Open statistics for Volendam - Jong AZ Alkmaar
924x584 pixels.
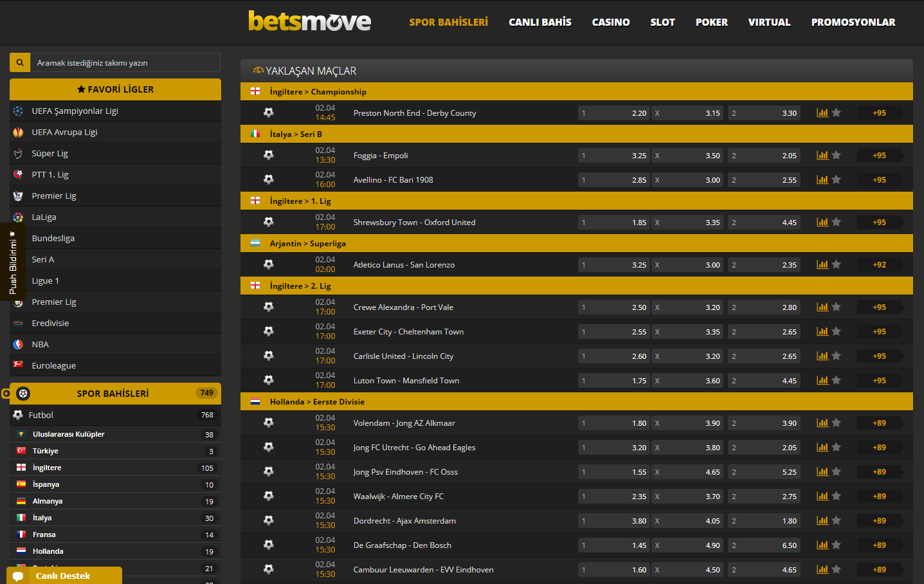[822, 423]
